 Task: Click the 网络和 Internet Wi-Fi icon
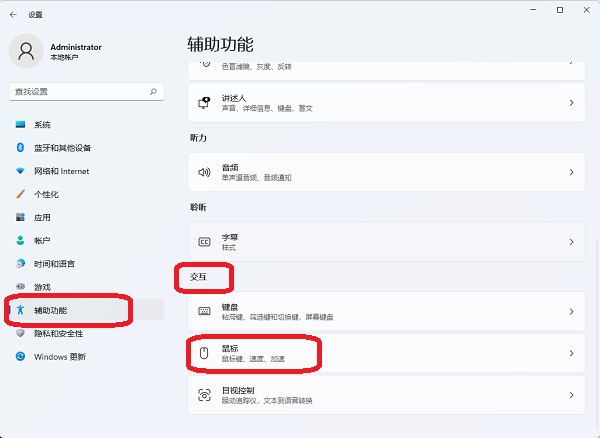pyautogui.click(x=20, y=171)
